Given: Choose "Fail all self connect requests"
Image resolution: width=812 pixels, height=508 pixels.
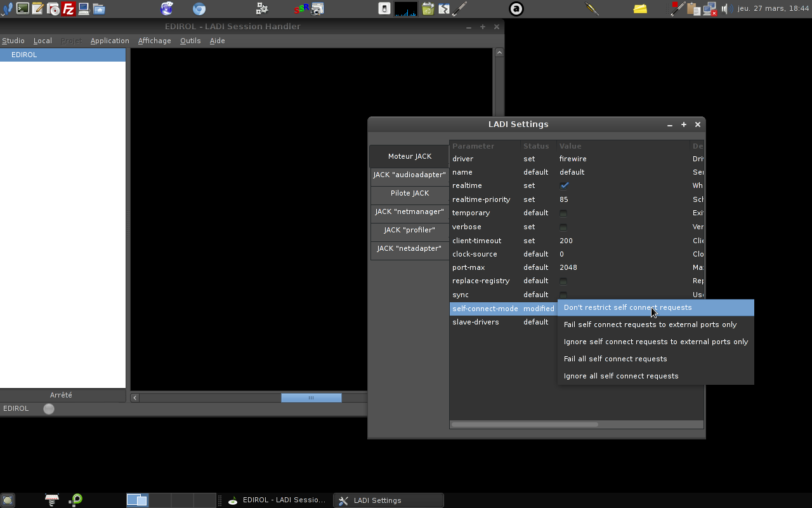Looking at the screenshot, I should point(615,359).
